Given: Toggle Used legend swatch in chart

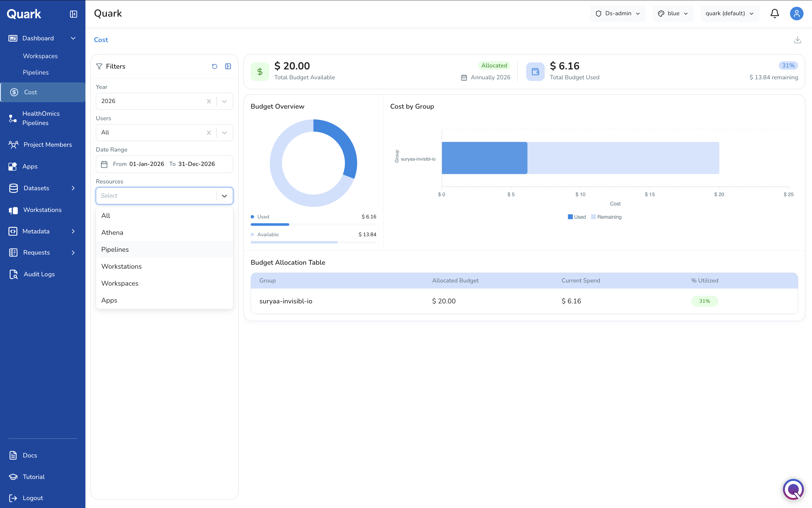Looking at the screenshot, I should coord(570,217).
